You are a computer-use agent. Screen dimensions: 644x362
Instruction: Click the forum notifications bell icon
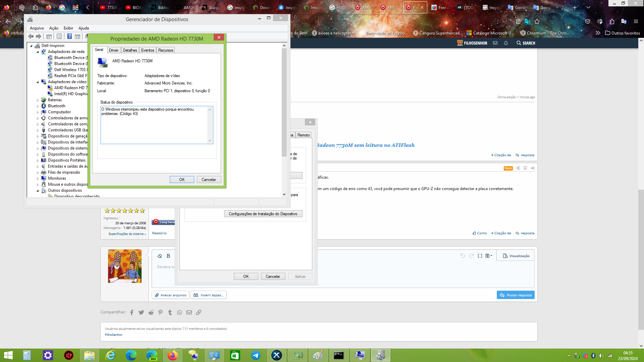pos(506,43)
